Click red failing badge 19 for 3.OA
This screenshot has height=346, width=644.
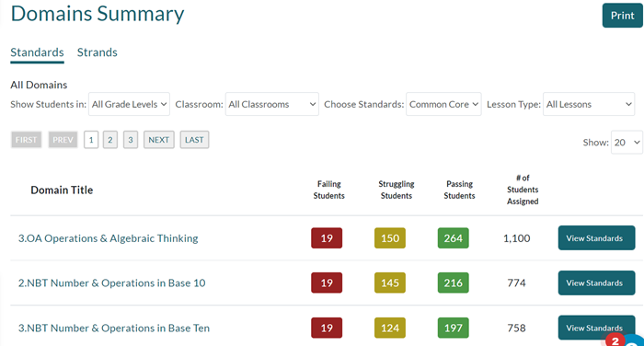click(x=327, y=238)
